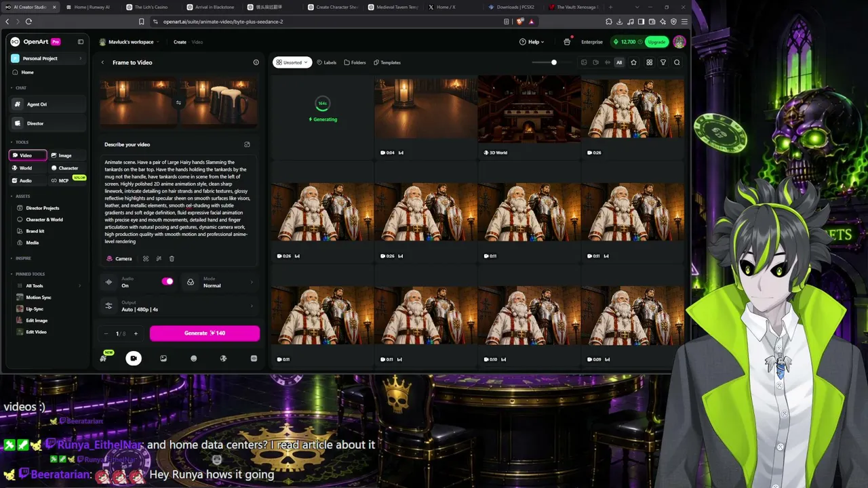Open the Labels tab
This screenshot has width=868, height=488.
point(327,62)
